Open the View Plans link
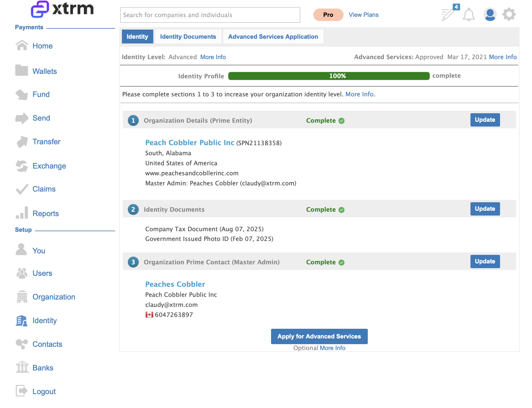The height and width of the screenshot is (408, 532). (x=363, y=15)
